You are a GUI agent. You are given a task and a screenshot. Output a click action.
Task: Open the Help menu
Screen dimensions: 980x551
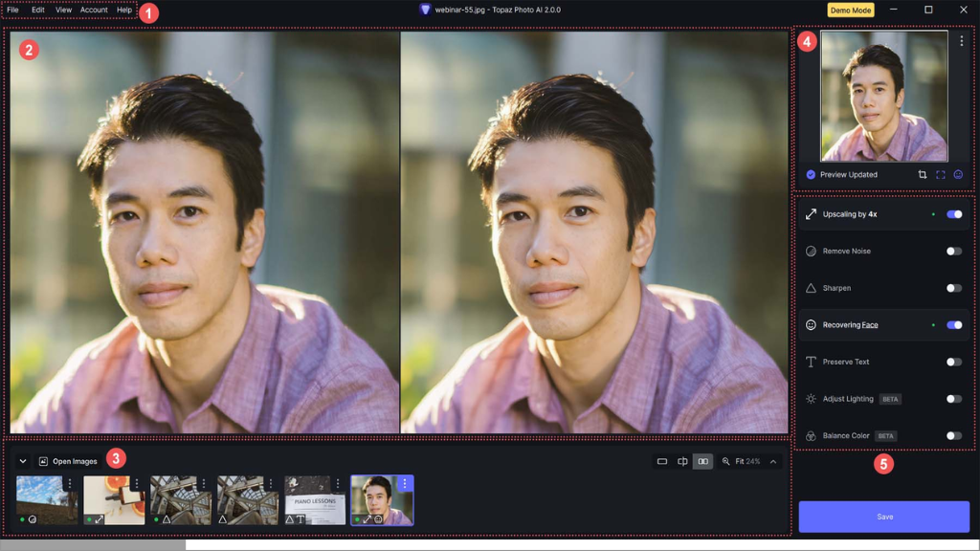124,10
